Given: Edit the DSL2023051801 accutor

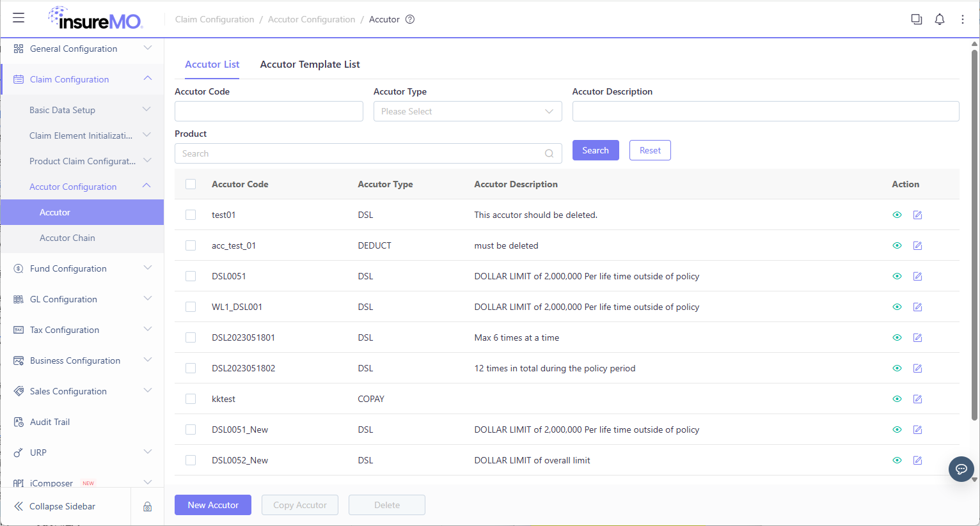Looking at the screenshot, I should (x=917, y=337).
